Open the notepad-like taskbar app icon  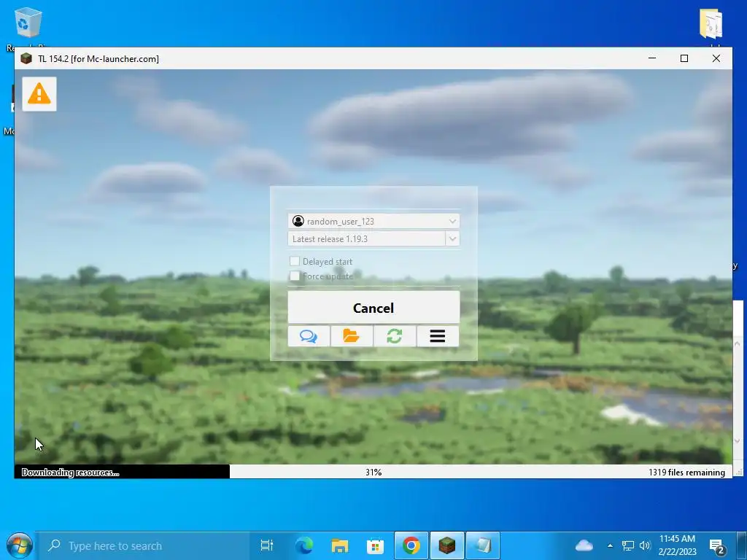[483, 545]
